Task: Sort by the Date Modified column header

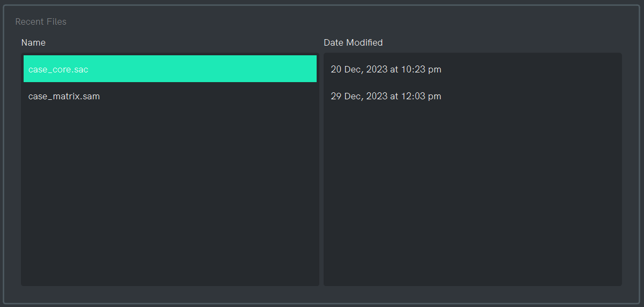Action: tap(353, 42)
